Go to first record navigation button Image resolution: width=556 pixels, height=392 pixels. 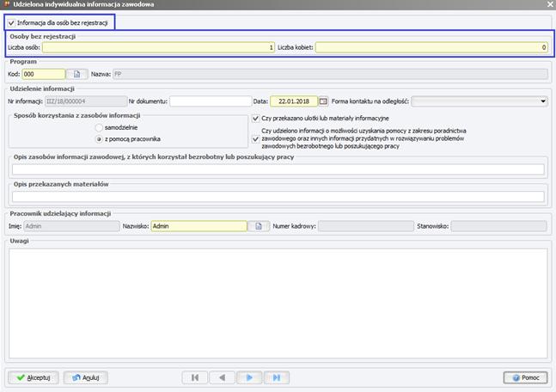[x=195, y=377]
